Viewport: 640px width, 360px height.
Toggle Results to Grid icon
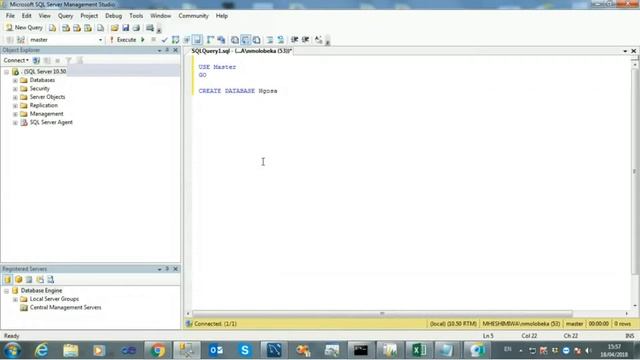pos(245,40)
